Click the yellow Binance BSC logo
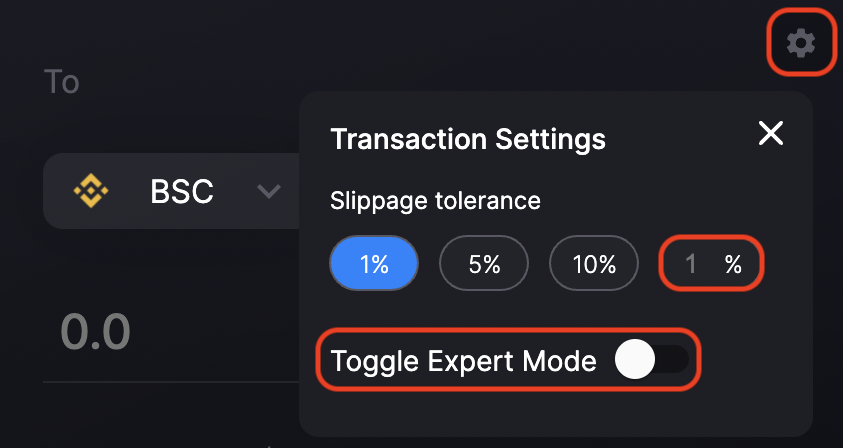 point(91,191)
